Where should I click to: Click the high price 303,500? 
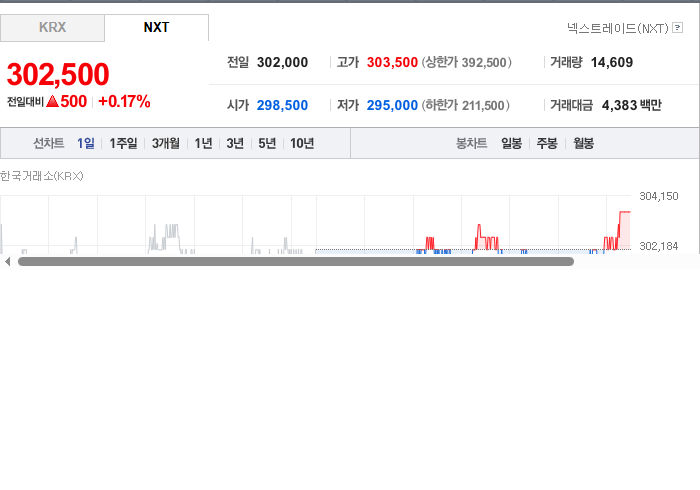click(392, 62)
